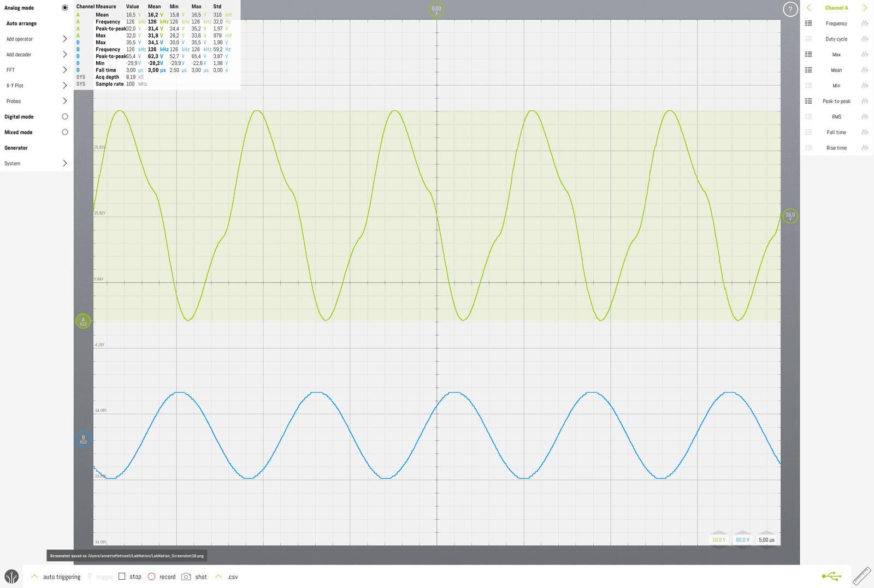Image resolution: width=874 pixels, height=588 pixels.
Task: Show Max graph waveform icon
Action: pyautogui.click(x=865, y=55)
